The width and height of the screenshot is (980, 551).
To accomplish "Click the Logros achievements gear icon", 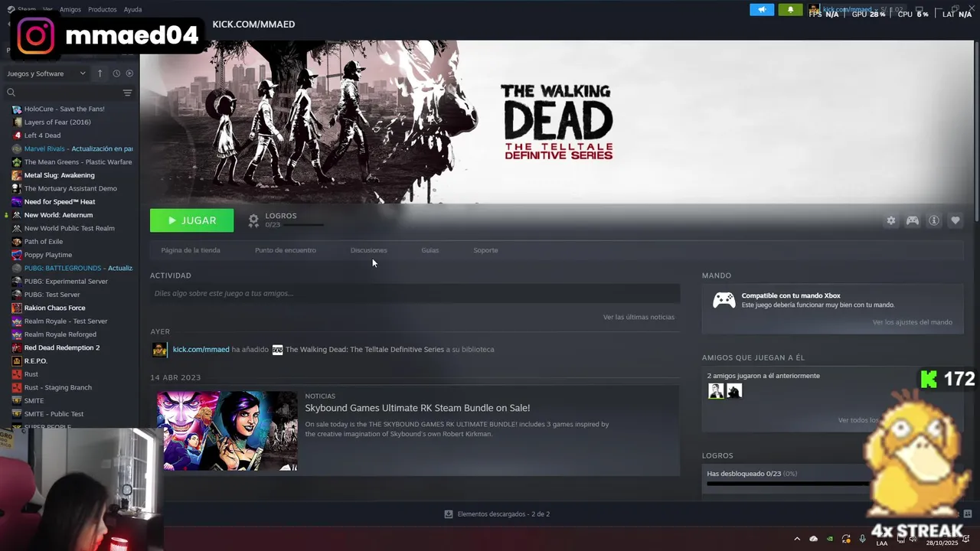I will tap(253, 220).
